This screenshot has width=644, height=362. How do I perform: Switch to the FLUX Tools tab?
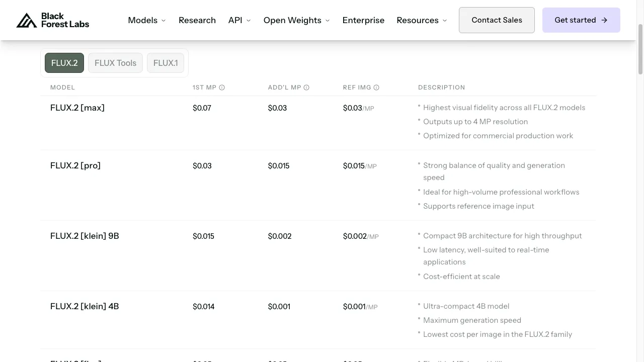[x=115, y=63]
